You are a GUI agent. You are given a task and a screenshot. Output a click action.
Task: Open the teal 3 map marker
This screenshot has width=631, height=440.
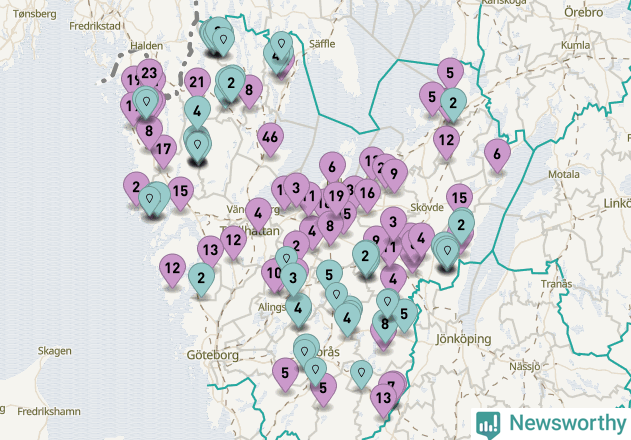[293, 279]
